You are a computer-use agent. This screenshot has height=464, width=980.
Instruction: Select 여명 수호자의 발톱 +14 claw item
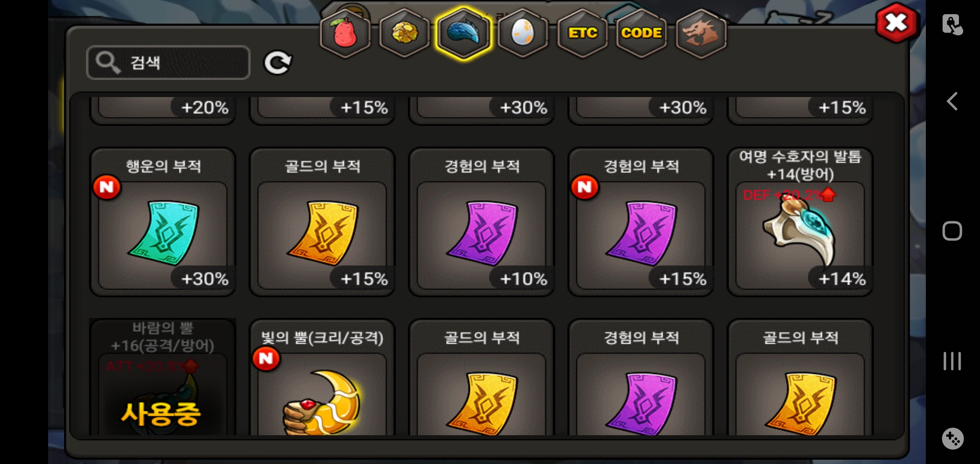coord(800,222)
